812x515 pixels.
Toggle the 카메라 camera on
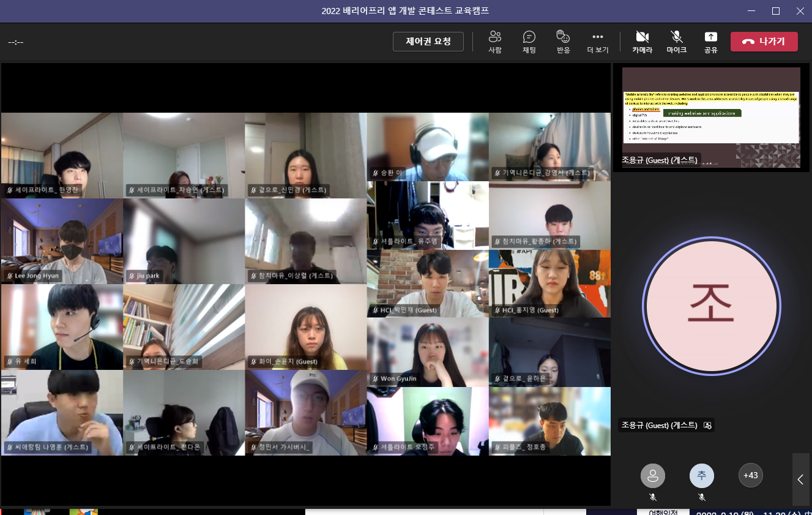point(642,42)
